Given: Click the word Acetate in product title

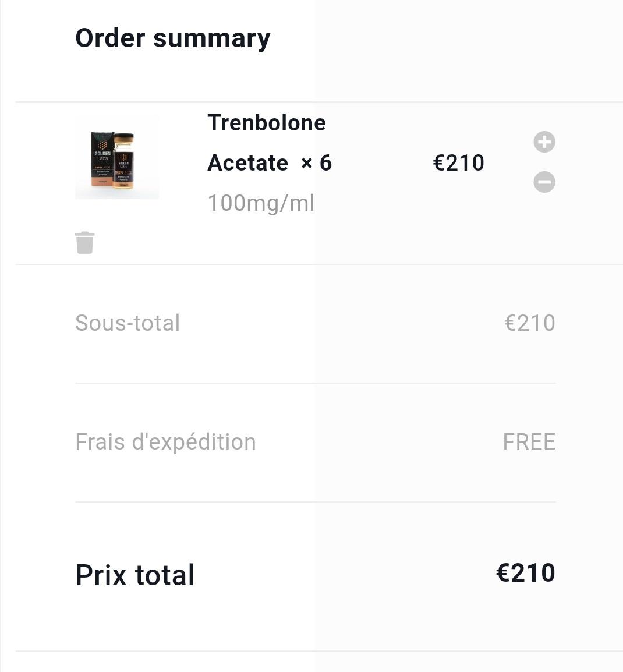Looking at the screenshot, I should pos(248,163).
